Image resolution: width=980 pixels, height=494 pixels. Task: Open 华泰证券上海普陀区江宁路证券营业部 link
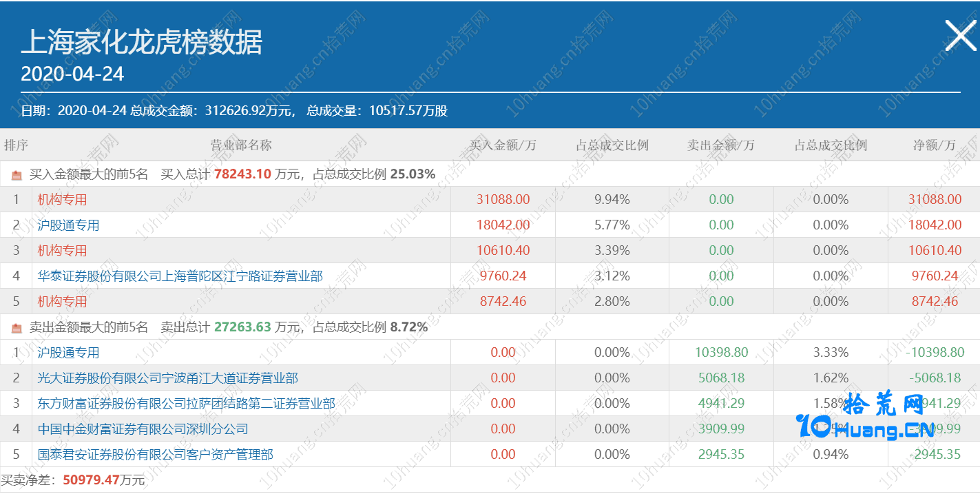click(180, 276)
